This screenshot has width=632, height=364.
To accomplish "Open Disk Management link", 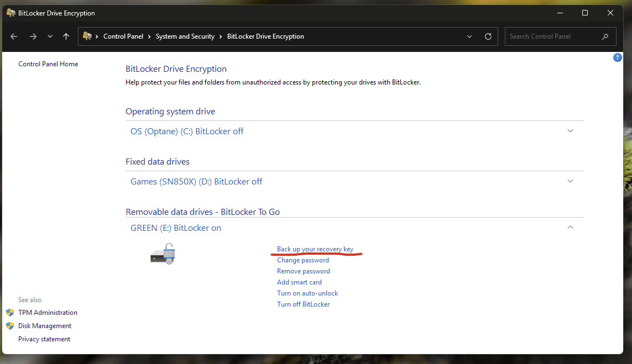I will pyautogui.click(x=45, y=326).
